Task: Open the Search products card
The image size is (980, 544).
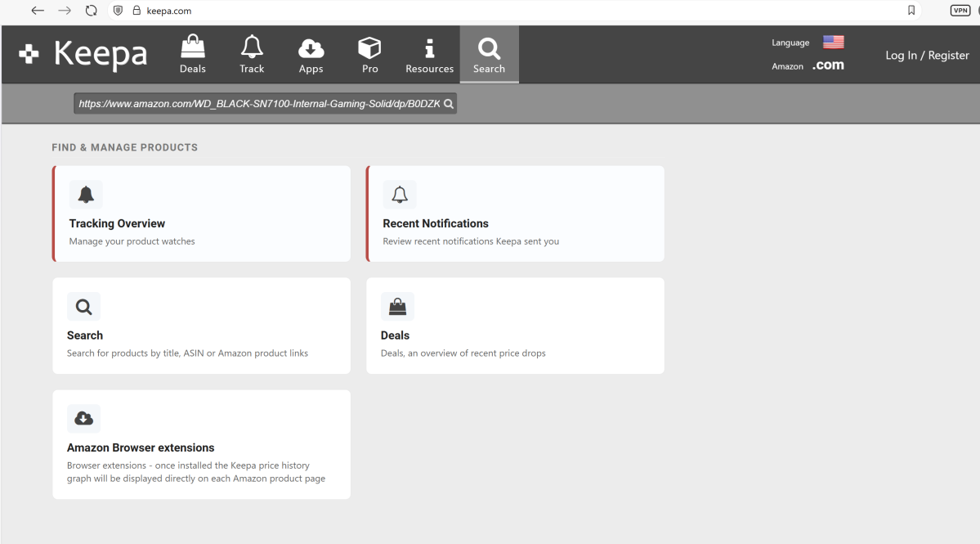Action: (202, 326)
